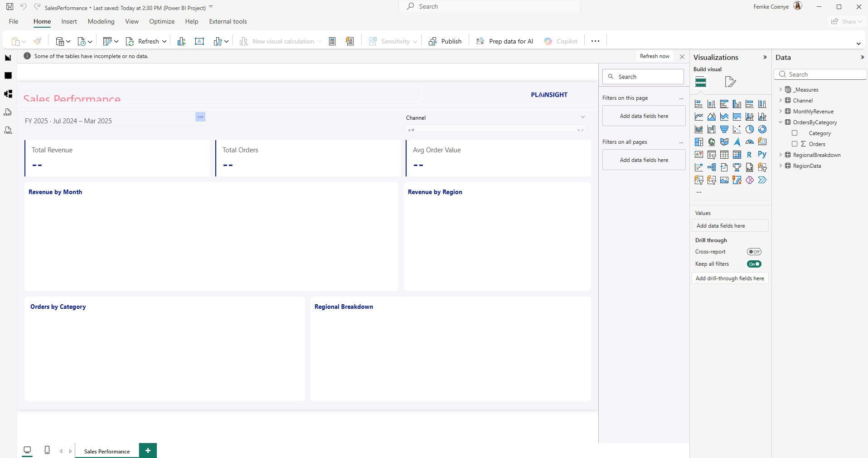Select the Donut chart visual
Screen dimensions: 868x458
(x=762, y=129)
